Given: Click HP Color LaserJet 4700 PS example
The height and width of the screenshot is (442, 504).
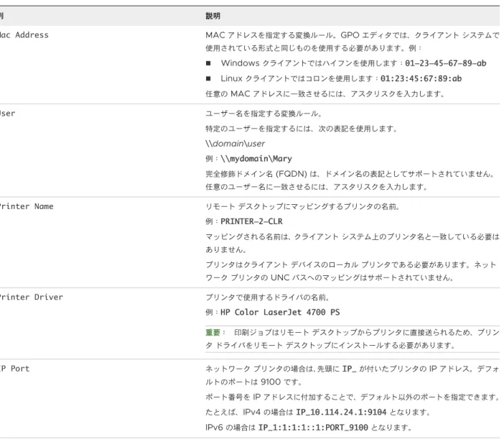Looking at the screenshot, I should 280,312.
